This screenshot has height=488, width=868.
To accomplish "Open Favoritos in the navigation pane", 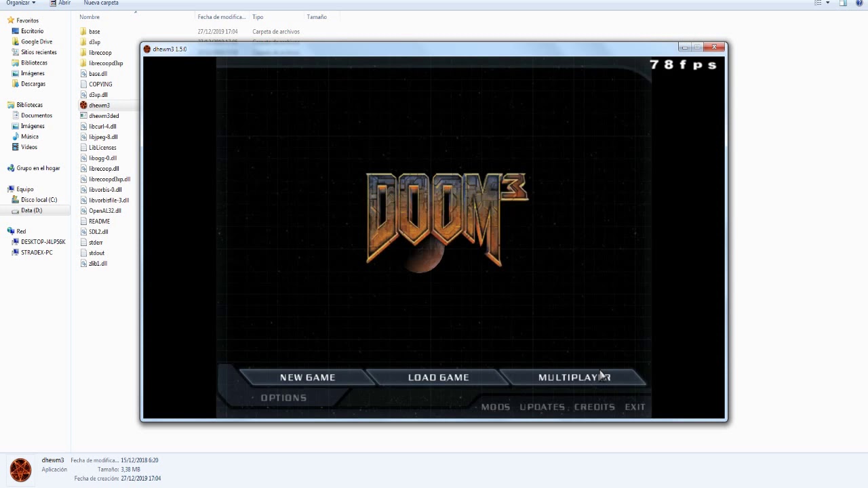I will [x=27, y=21].
